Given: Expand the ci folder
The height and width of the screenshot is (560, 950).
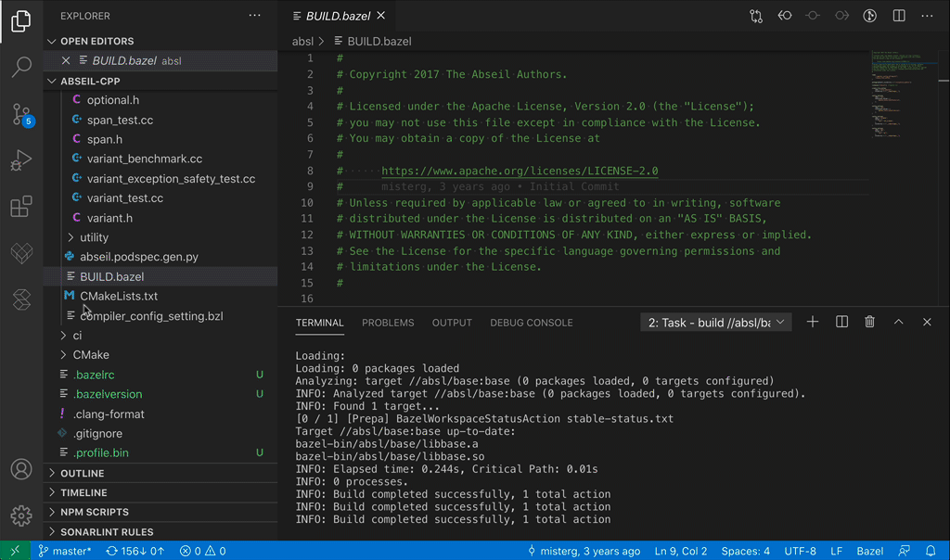Looking at the screenshot, I should click(x=78, y=336).
